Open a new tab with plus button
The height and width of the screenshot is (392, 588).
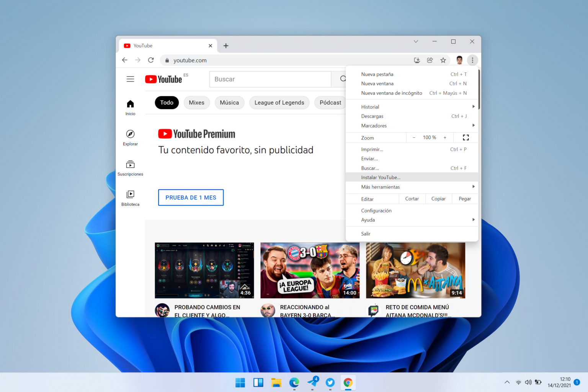click(x=226, y=46)
